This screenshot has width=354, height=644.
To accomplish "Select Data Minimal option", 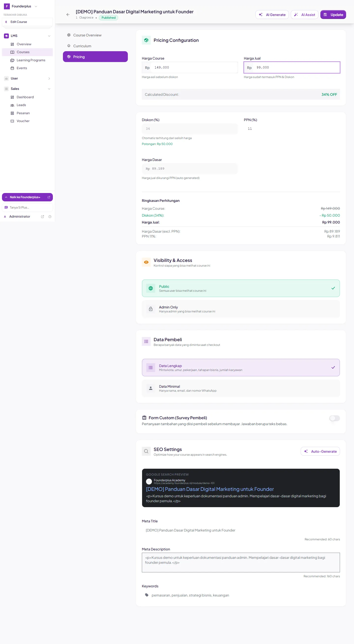I will [241, 388].
